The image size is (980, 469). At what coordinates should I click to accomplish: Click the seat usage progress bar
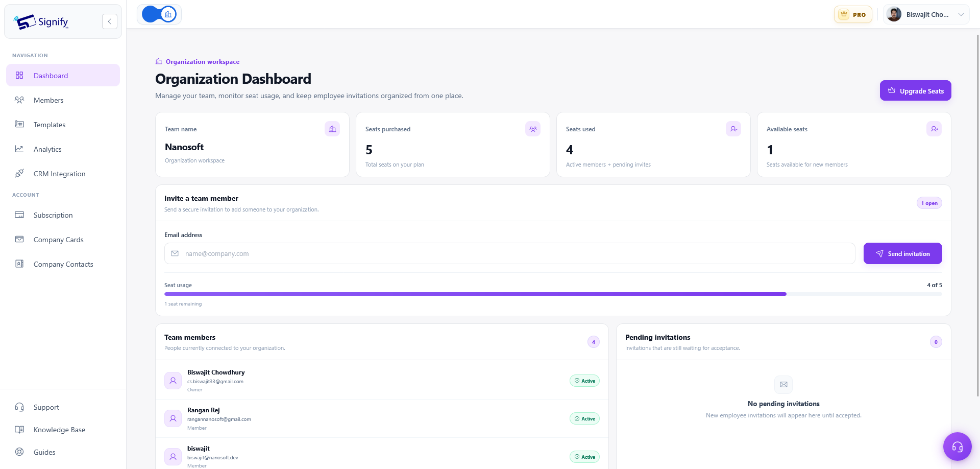(x=553, y=294)
